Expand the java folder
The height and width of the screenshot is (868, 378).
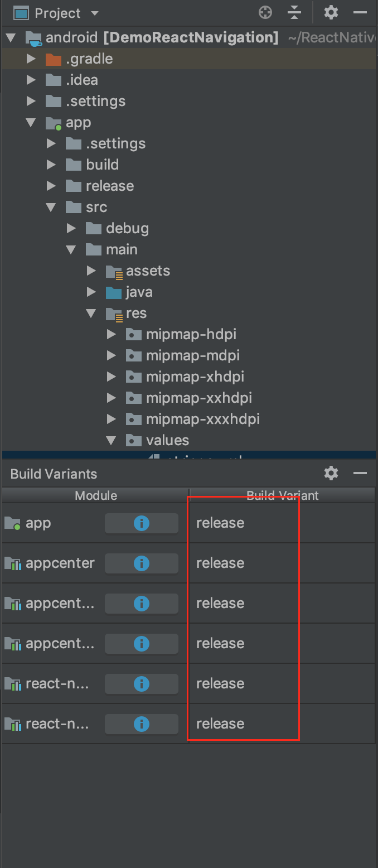click(91, 292)
